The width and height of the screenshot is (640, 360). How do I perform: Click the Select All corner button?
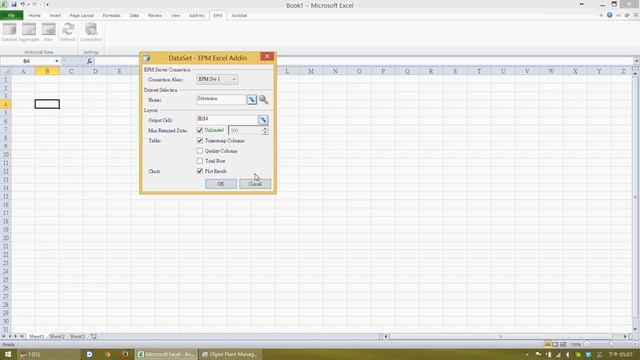pos(6,71)
